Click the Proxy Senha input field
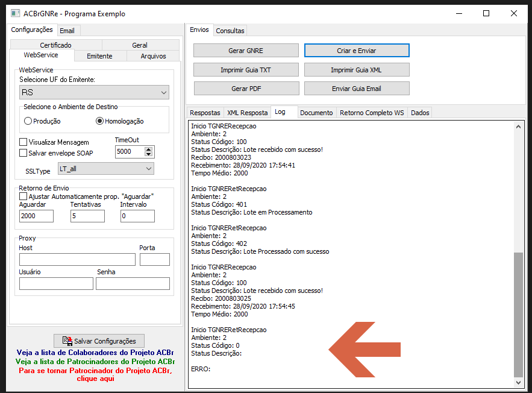Viewport: 532px width, 393px height. click(x=133, y=283)
